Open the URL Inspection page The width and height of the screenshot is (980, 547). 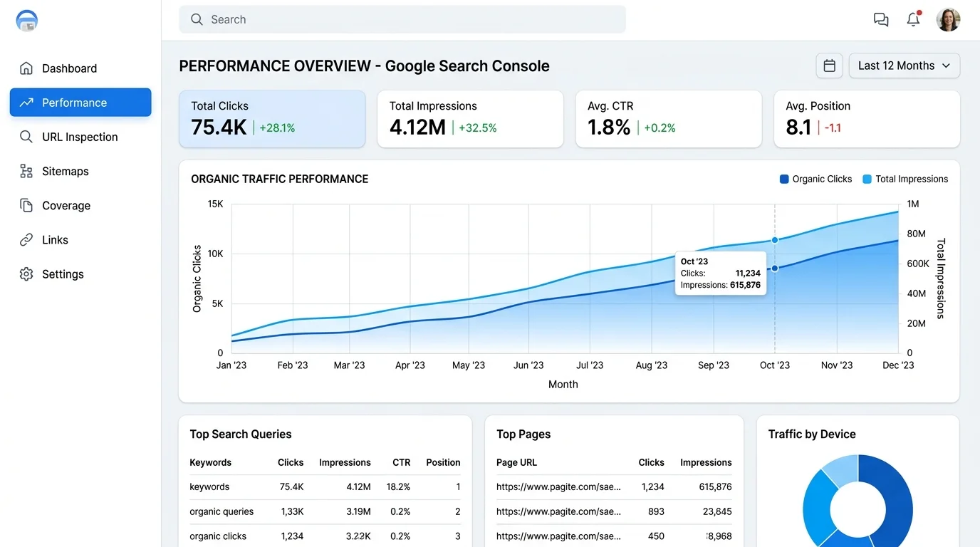tap(80, 137)
